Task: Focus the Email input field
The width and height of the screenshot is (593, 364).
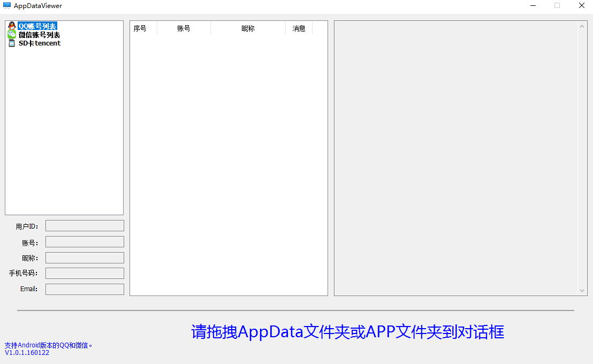Action: point(85,289)
